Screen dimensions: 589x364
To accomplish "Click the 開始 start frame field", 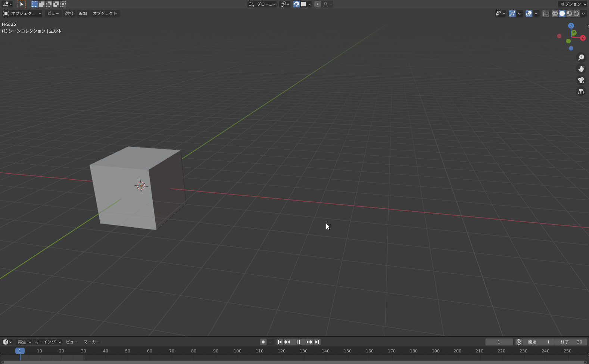I will [x=539, y=342].
